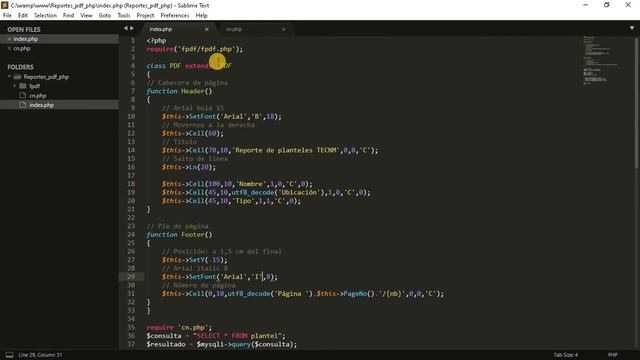The height and width of the screenshot is (360, 640).
Task: Close index.php from Open Files list
Action: pyautogui.click(x=9, y=39)
